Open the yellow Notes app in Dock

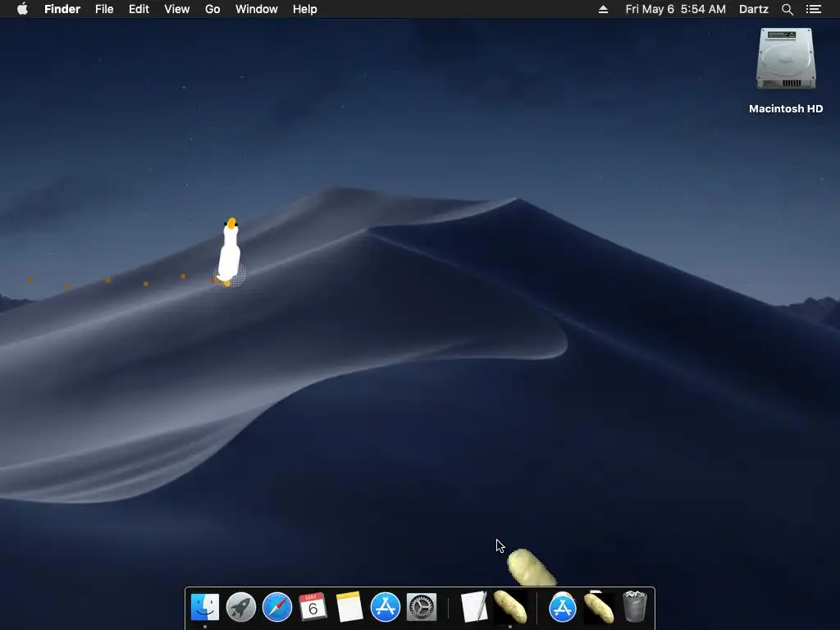tap(349, 607)
